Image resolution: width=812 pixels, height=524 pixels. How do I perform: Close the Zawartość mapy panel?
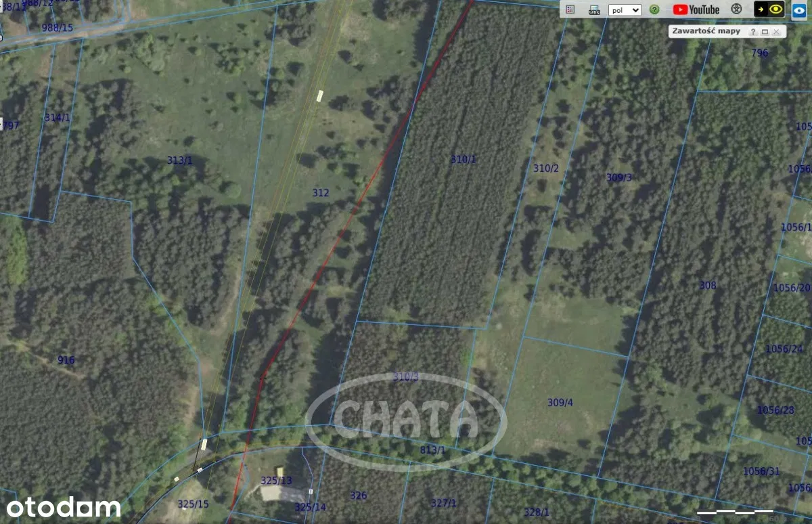pos(776,32)
